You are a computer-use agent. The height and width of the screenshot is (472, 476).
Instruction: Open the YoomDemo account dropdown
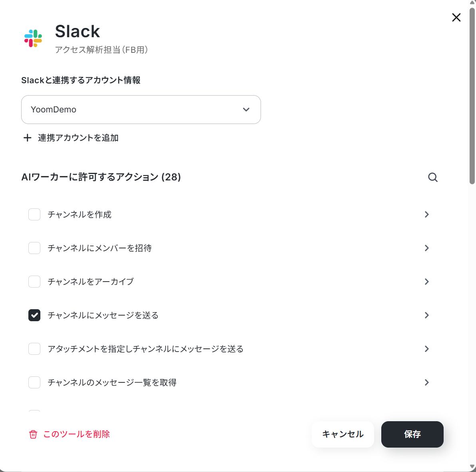141,110
